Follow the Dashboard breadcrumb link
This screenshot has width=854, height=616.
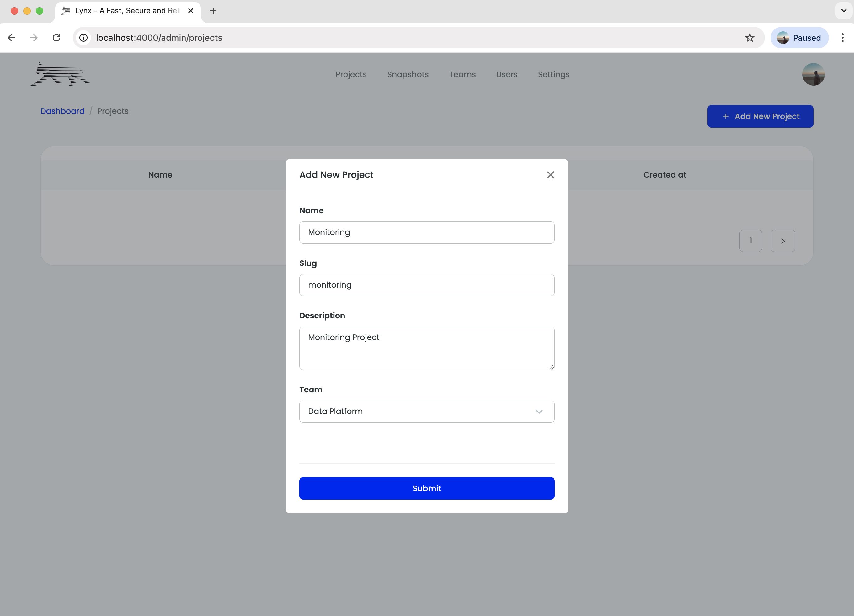point(62,111)
